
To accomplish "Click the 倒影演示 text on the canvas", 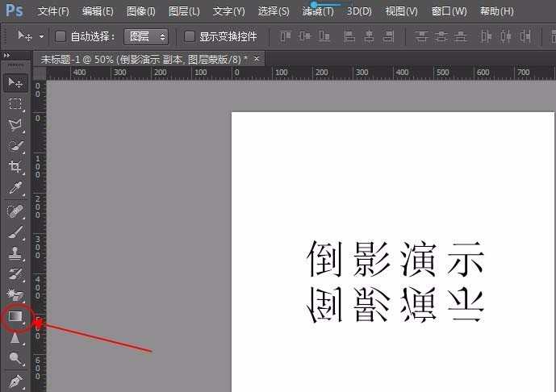I will pos(395,260).
